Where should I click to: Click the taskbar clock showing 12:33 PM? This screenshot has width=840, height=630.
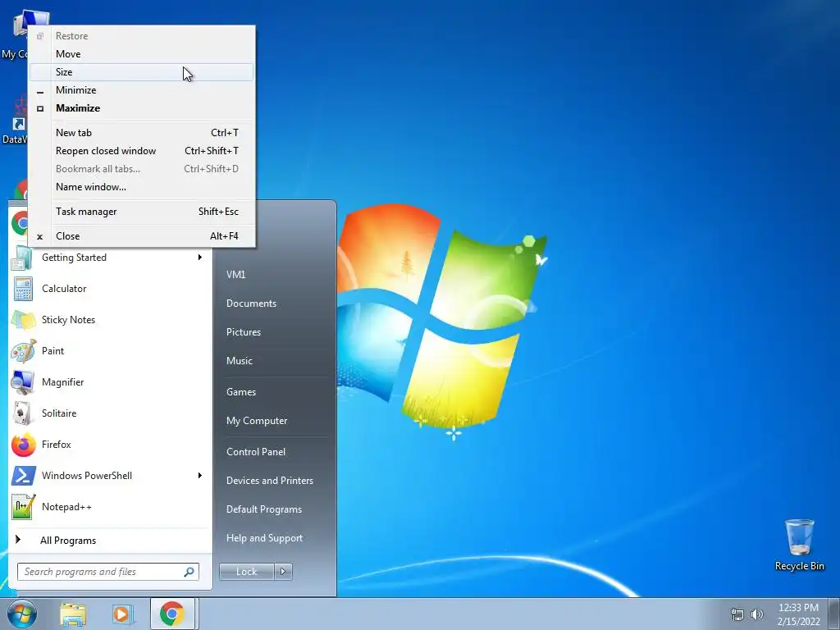(798, 614)
